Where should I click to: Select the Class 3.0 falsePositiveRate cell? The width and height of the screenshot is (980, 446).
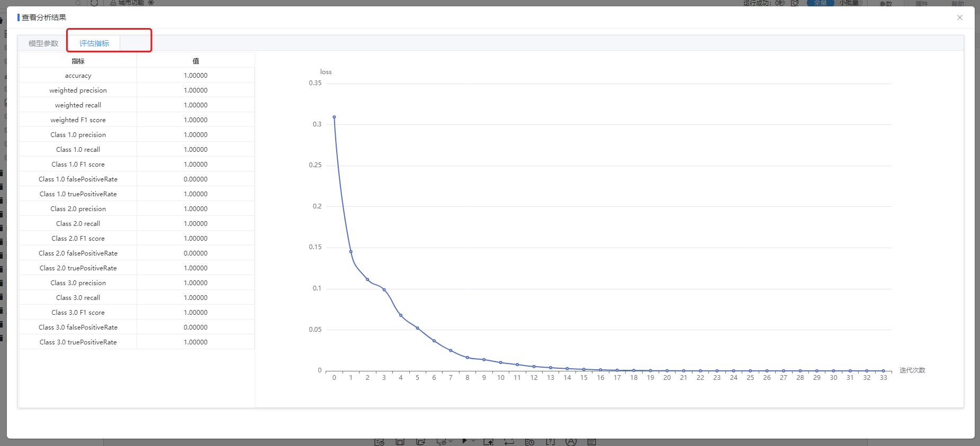78,327
